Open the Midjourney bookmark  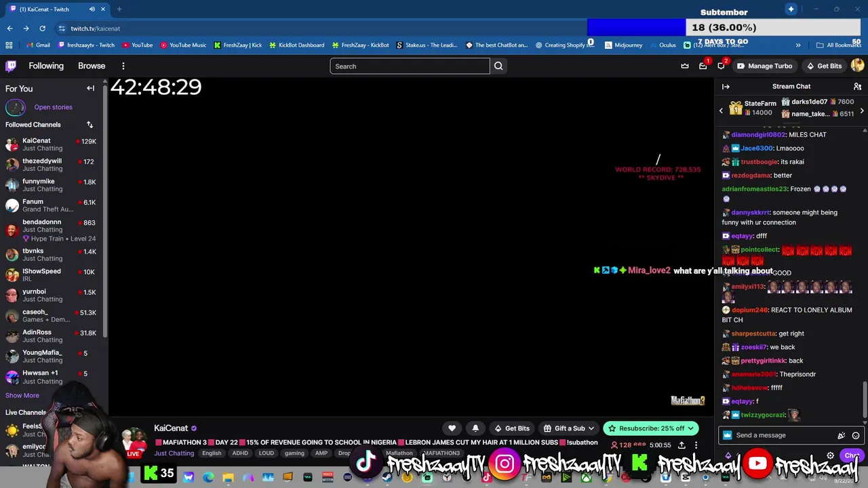tap(623, 45)
